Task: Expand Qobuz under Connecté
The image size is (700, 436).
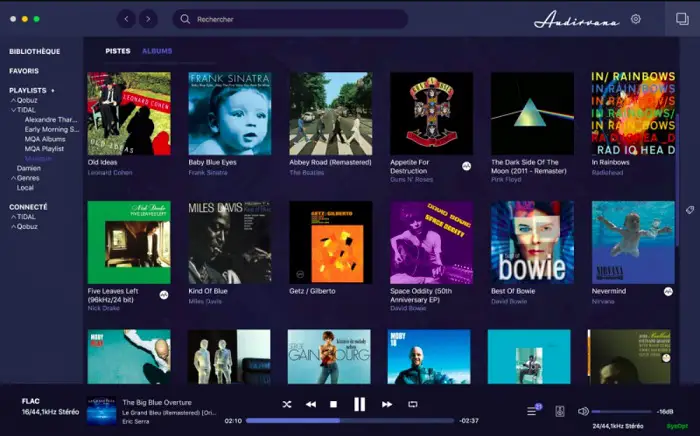Action: coord(13,227)
